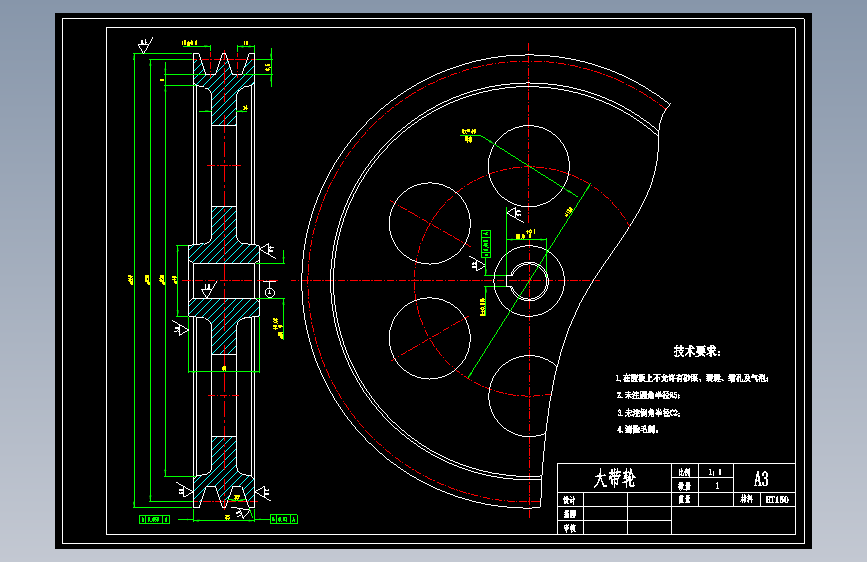867x562 pixels.
Task: Pick the bottom-left geometric tolerance frame
Action: pyautogui.click(x=155, y=519)
